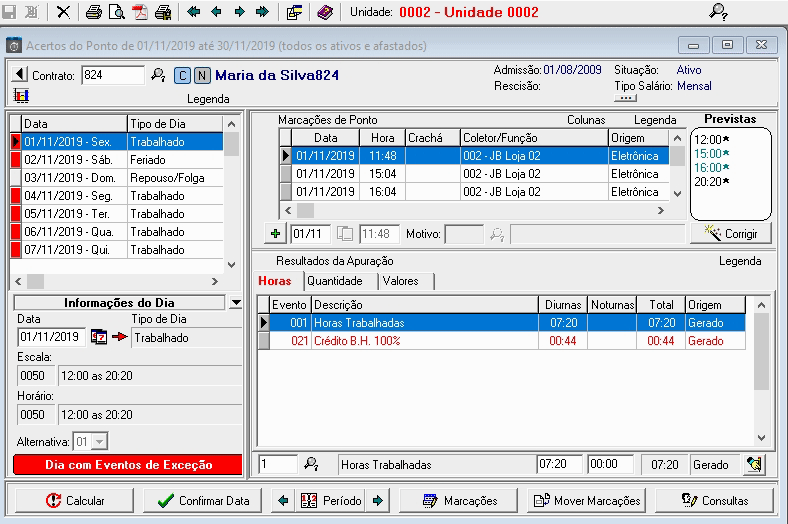Viewport: 788px width, 524px height.
Task: Click the Calcular button
Action: 76,500
